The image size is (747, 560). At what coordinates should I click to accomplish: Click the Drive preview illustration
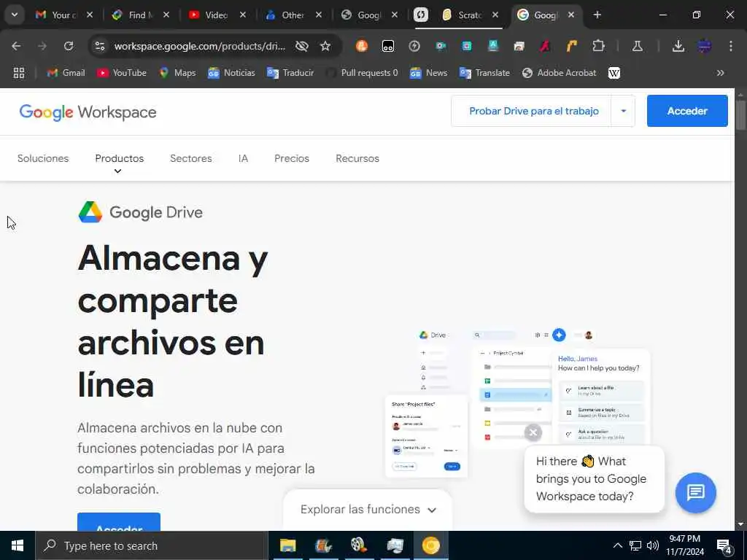[518, 402]
